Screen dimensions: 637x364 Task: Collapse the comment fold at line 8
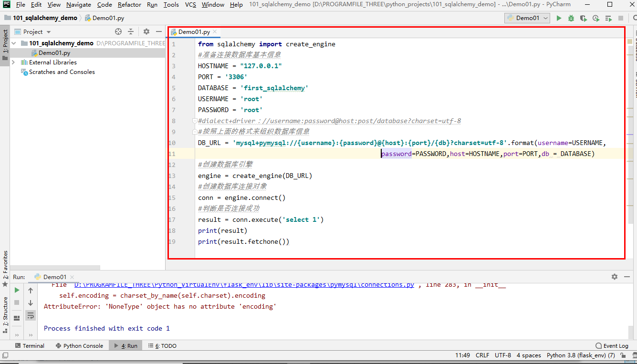195,121
